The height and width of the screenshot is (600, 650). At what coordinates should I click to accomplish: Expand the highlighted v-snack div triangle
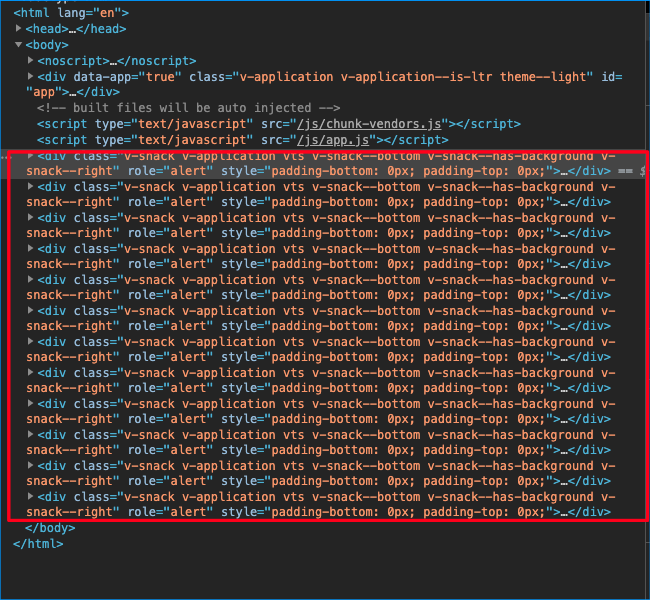[x=30, y=156]
